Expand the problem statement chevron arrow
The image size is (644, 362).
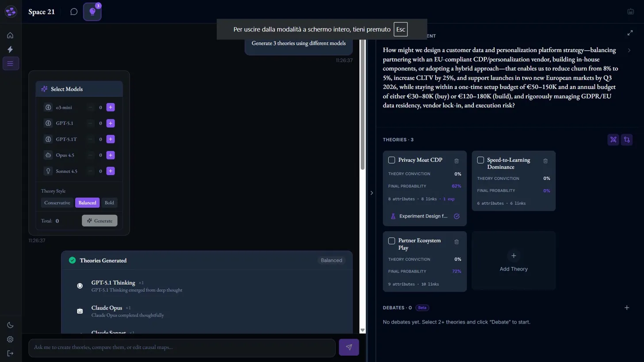coord(629,50)
